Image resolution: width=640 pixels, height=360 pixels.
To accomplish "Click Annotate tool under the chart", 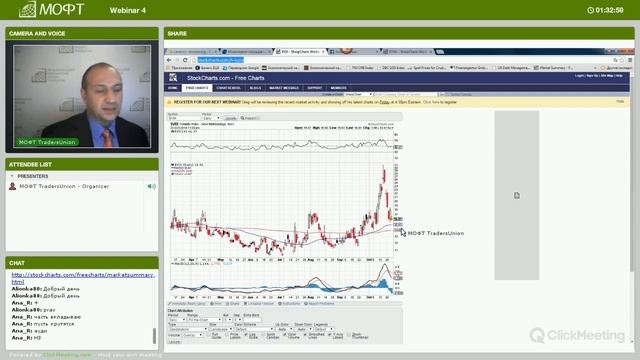I will (187, 304).
